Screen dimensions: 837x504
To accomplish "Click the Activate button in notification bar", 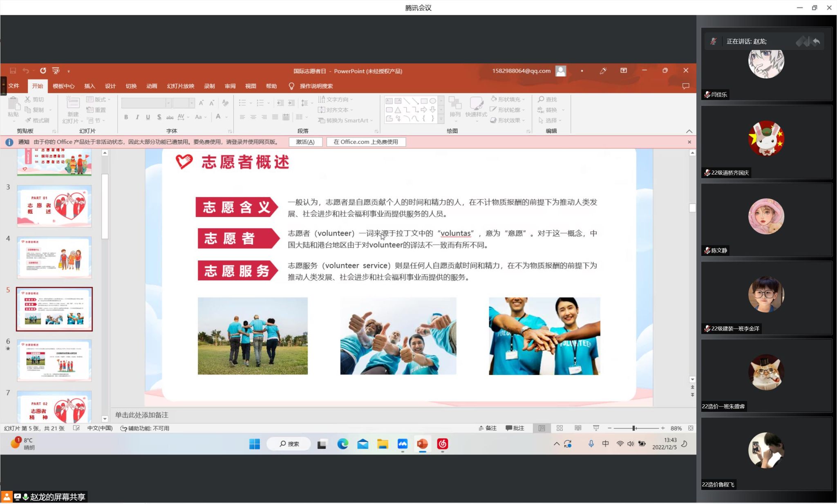I will click(x=305, y=142).
